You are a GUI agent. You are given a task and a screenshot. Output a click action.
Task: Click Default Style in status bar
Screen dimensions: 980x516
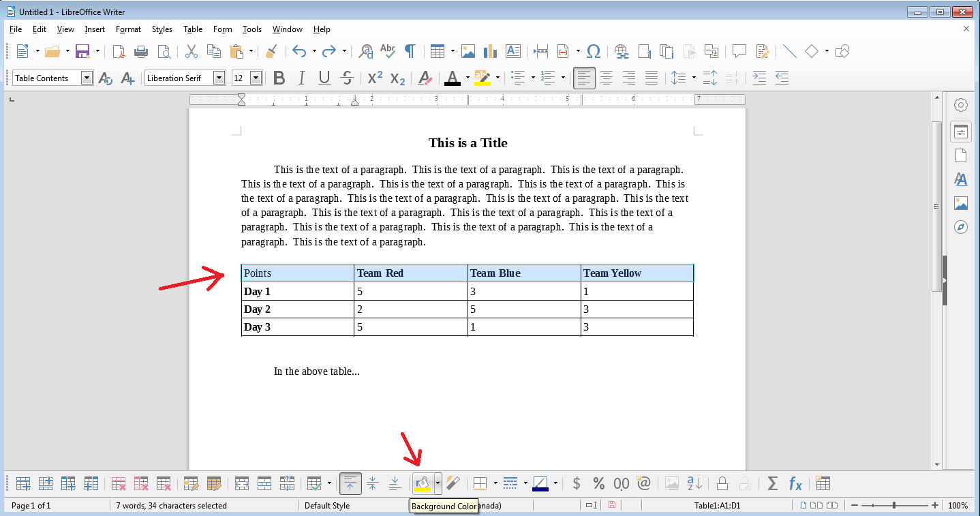(327, 506)
